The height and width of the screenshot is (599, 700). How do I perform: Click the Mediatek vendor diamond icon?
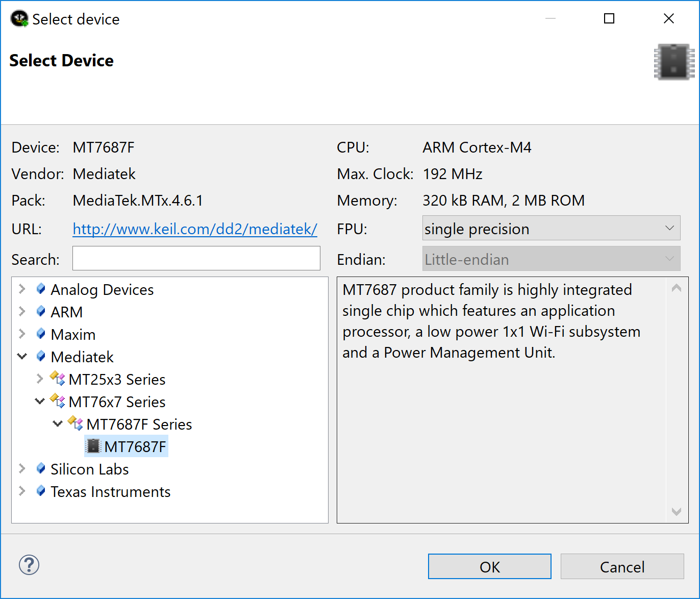click(41, 357)
